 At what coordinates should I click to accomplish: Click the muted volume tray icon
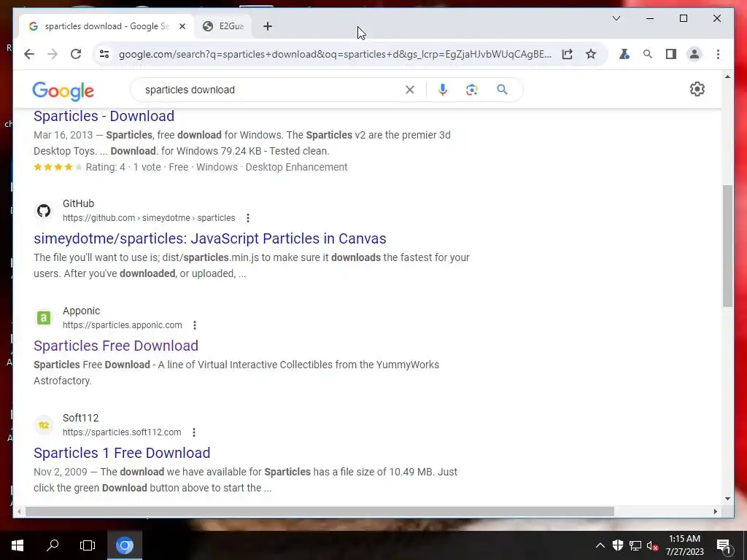653,545
